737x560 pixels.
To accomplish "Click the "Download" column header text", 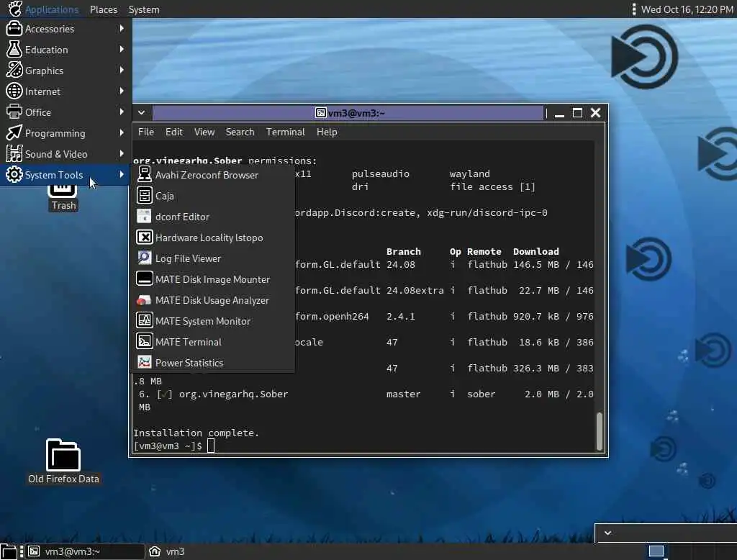I will pos(535,251).
